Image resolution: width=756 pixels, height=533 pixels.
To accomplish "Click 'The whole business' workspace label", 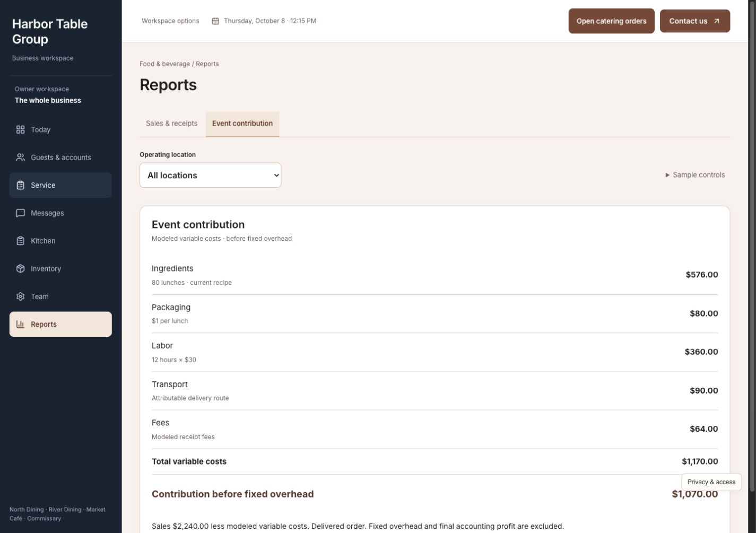I will 48,100.
